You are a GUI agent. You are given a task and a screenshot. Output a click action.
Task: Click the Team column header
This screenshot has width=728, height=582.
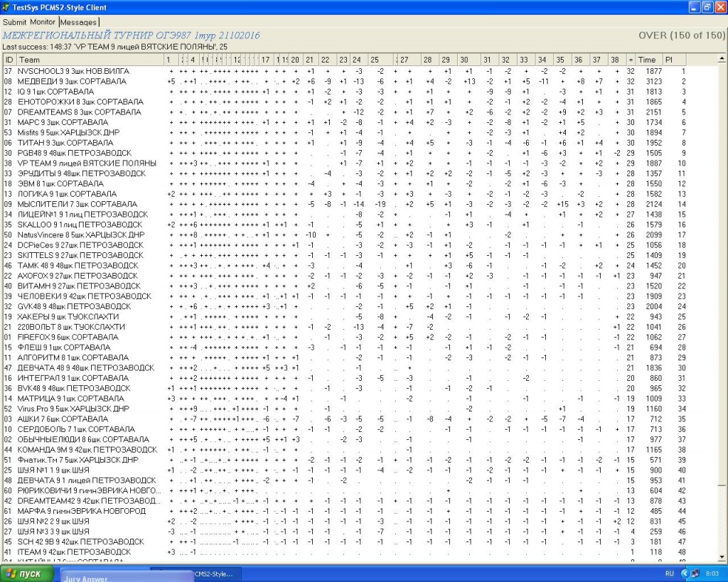[x=90, y=60]
